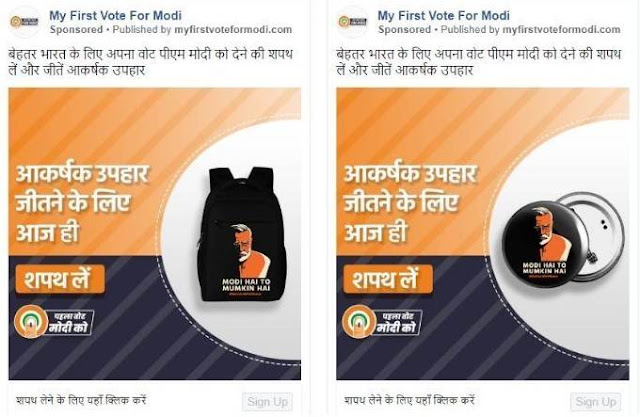Screen dimensions: 640x417
Task: Open left 'My First Vote For Modi' page title
Action: pos(116,16)
